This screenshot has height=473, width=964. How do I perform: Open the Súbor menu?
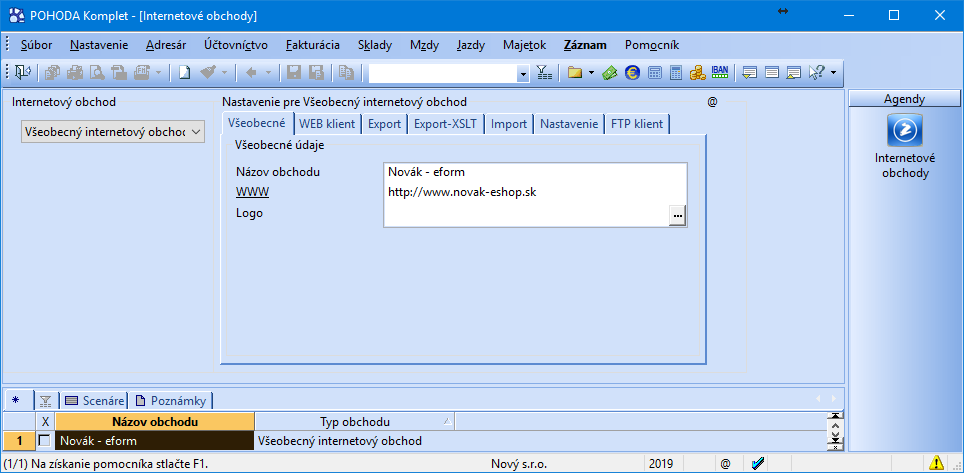tap(36, 45)
